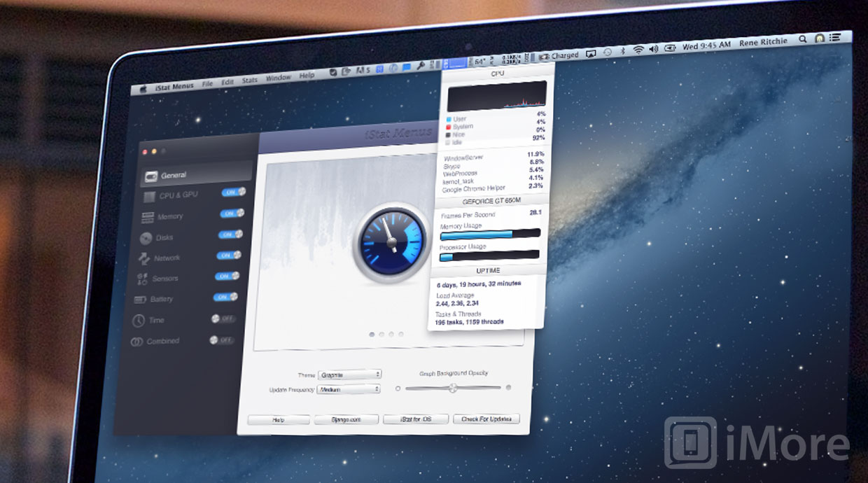Open the Memory section icon in sidebar
Image resolution: width=868 pixels, height=483 pixels.
148,218
